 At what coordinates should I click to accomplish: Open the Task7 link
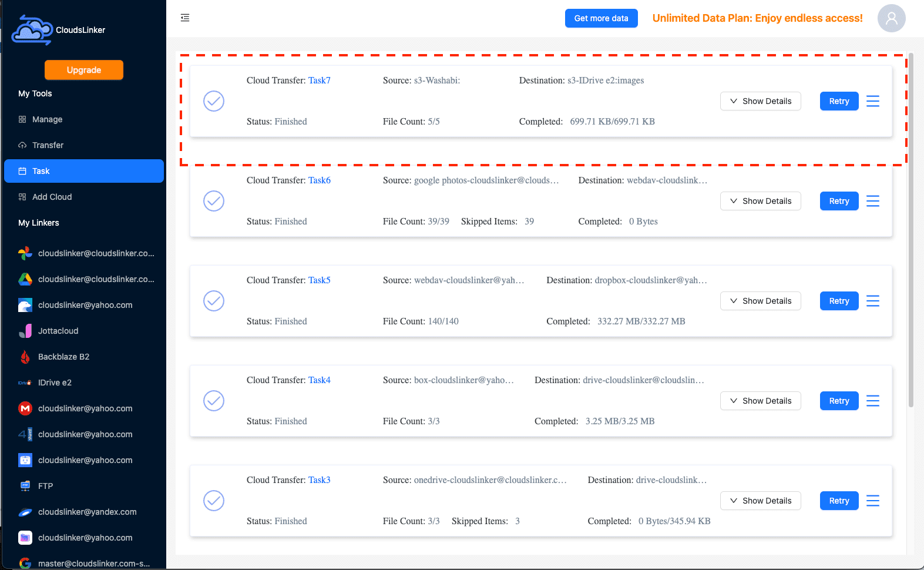tap(320, 81)
